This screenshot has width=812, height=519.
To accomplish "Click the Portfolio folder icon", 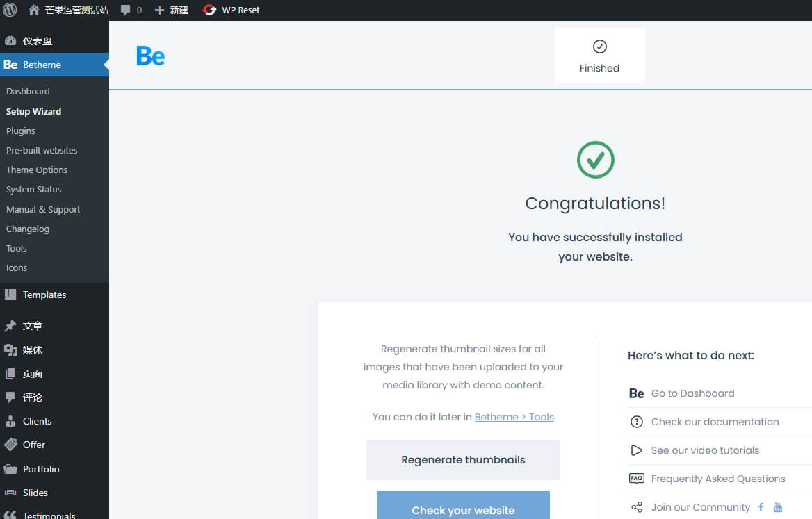I will 10,469.
